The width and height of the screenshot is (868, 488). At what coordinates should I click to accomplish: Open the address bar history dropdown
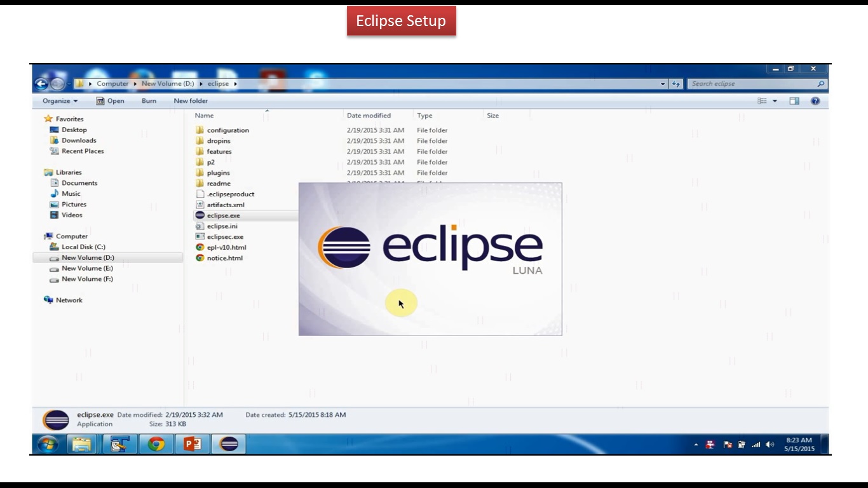point(663,84)
